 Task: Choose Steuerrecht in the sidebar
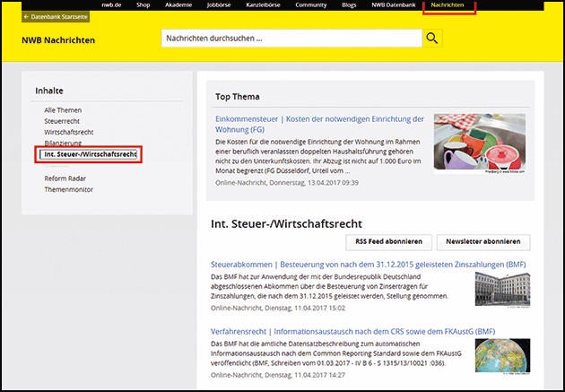[63, 120]
